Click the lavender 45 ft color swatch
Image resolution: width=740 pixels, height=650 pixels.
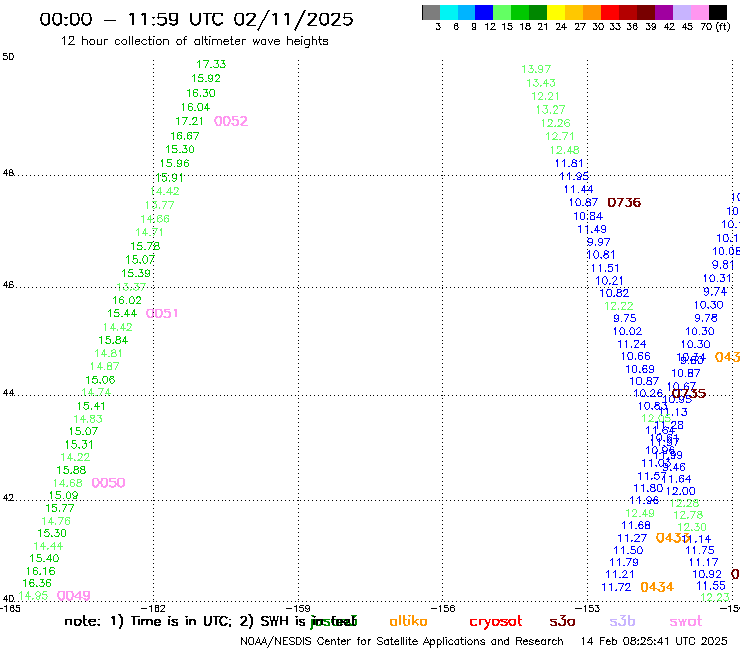(x=681, y=12)
